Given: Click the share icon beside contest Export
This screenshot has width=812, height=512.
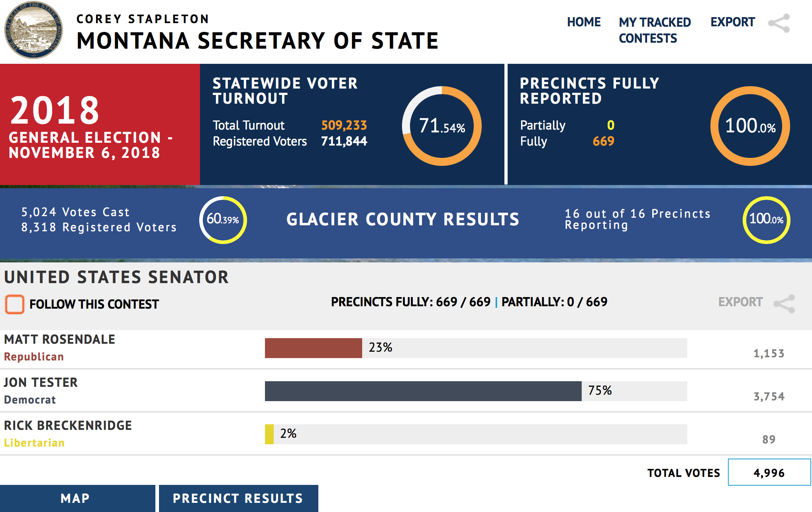Looking at the screenshot, I should 784,304.
